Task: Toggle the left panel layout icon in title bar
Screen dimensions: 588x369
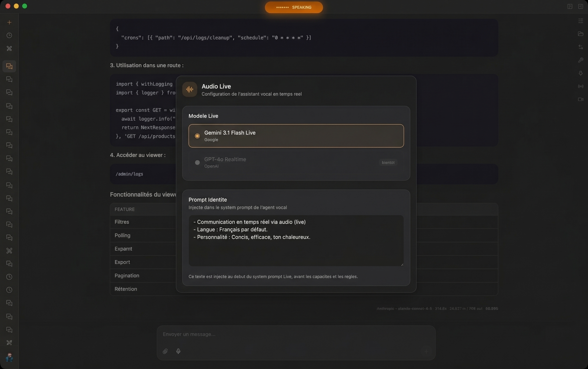Action: click(570, 7)
